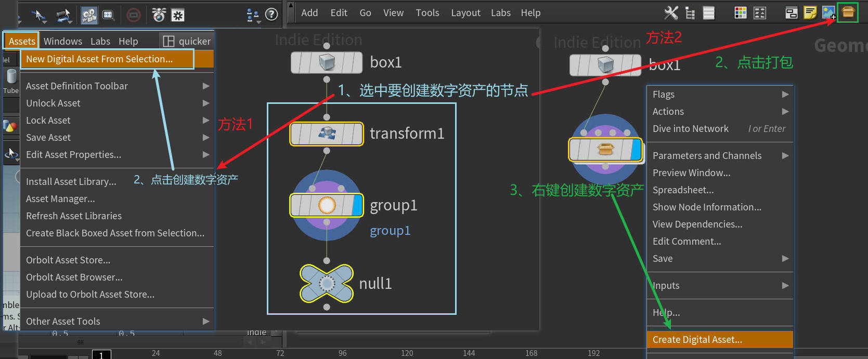Image resolution: width=868 pixels, height=359 pixels.
Task: Click the render region tool icon
Action: (x=108, y=15)
